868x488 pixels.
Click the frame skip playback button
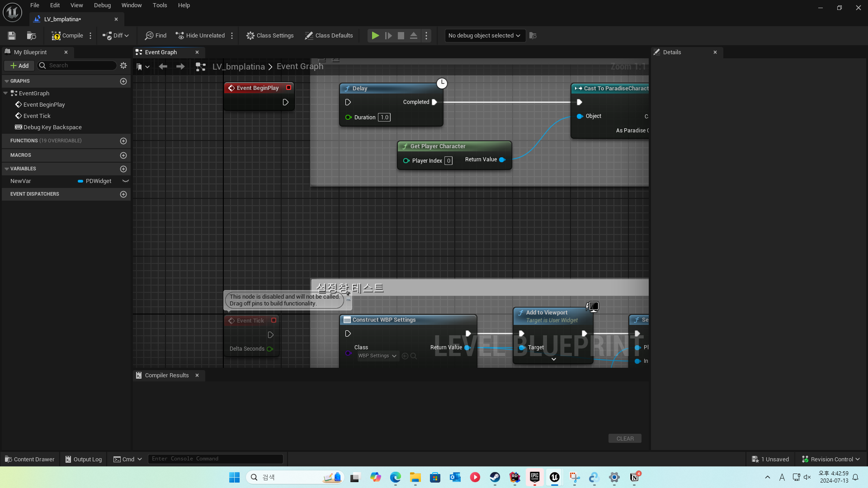tap(388, 36)
